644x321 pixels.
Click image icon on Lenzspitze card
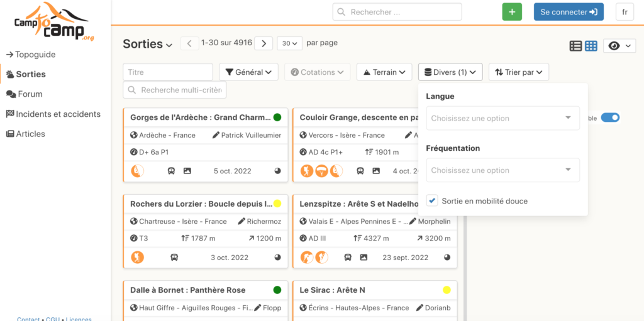[x=364, y=258]
